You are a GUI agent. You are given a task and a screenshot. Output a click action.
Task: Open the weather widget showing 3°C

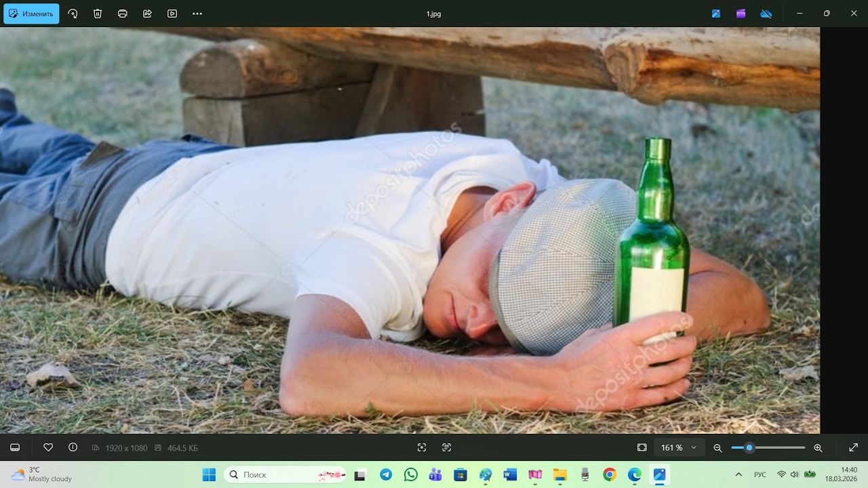tap(41, 474)
